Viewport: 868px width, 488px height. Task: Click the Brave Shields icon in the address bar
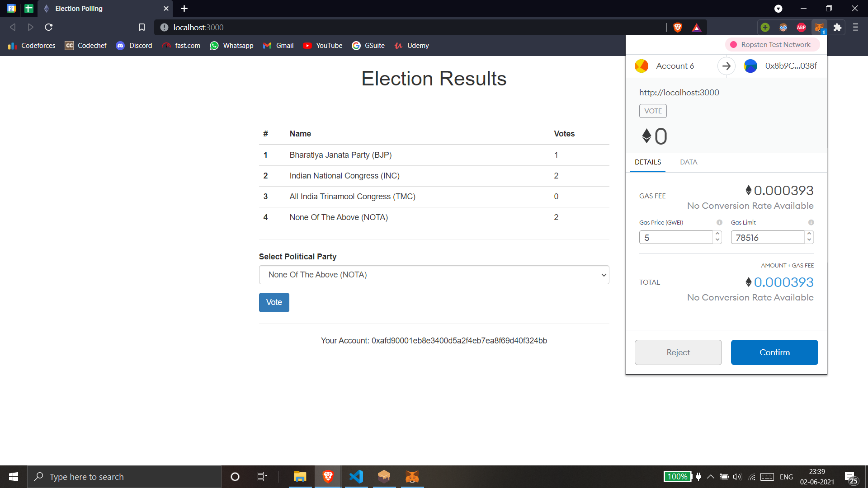[x=677, y=27]
